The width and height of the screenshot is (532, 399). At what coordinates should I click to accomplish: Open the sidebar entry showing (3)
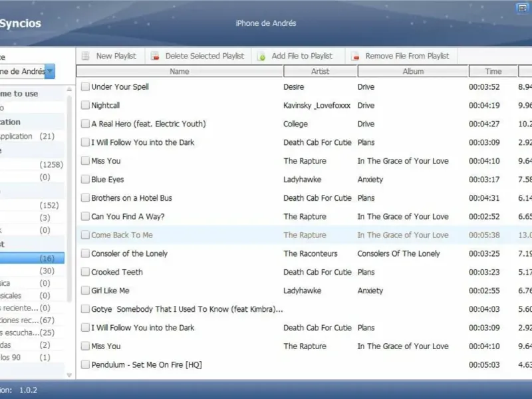coord(32,217)
